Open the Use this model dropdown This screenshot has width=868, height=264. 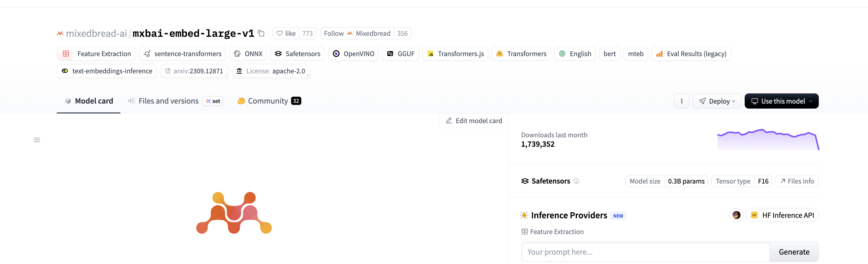[781, 101]
